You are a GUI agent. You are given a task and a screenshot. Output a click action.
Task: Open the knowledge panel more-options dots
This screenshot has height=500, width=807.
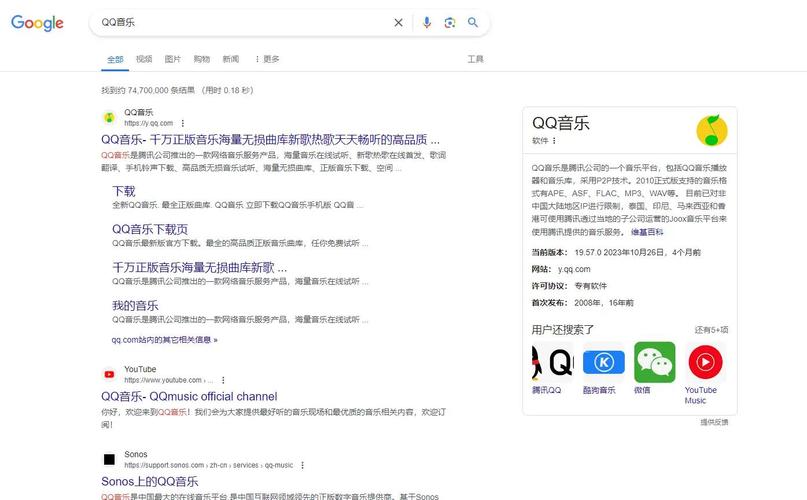[x=554, y=141]
